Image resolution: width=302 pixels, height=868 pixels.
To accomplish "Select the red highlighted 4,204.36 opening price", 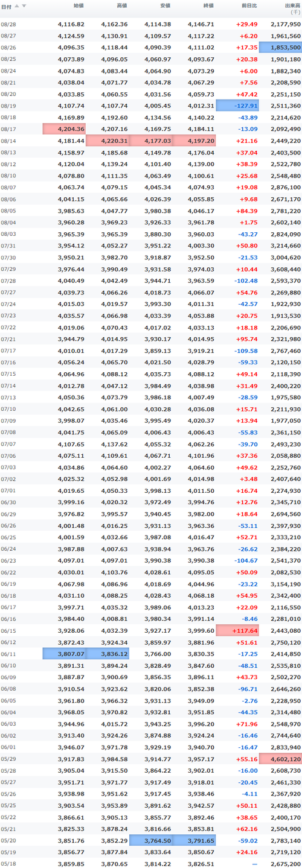I will (x=64, y=129).
